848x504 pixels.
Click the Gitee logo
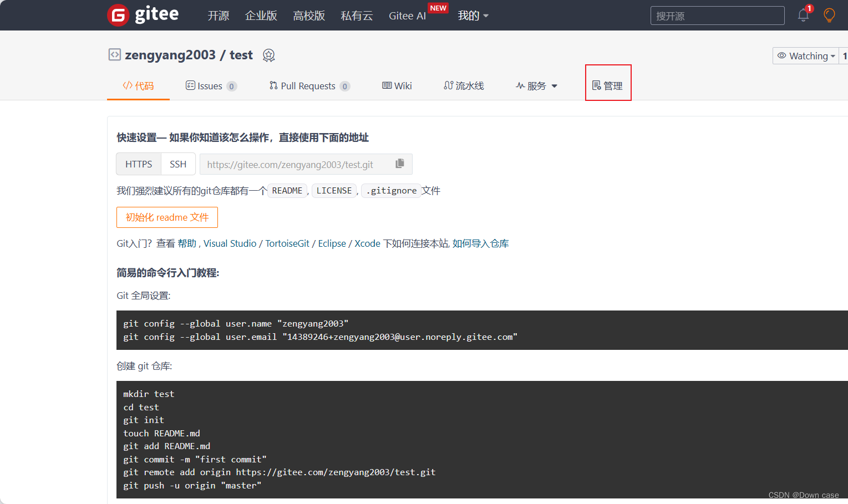coord(143,15)
